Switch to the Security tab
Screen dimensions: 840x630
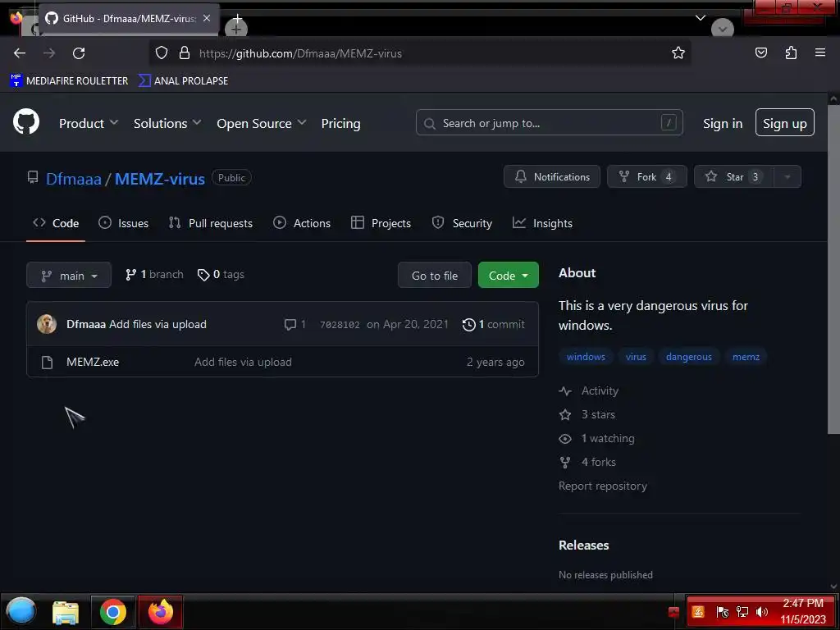coord(462,223)
